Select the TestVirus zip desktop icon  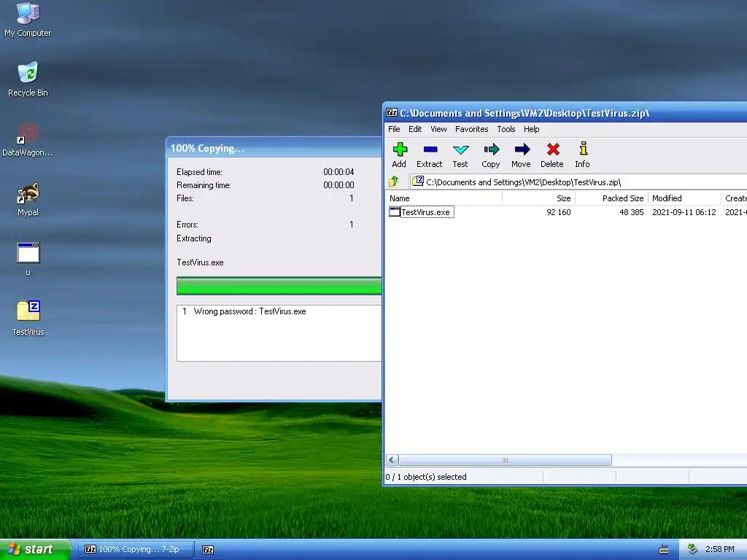coord(28,319)
